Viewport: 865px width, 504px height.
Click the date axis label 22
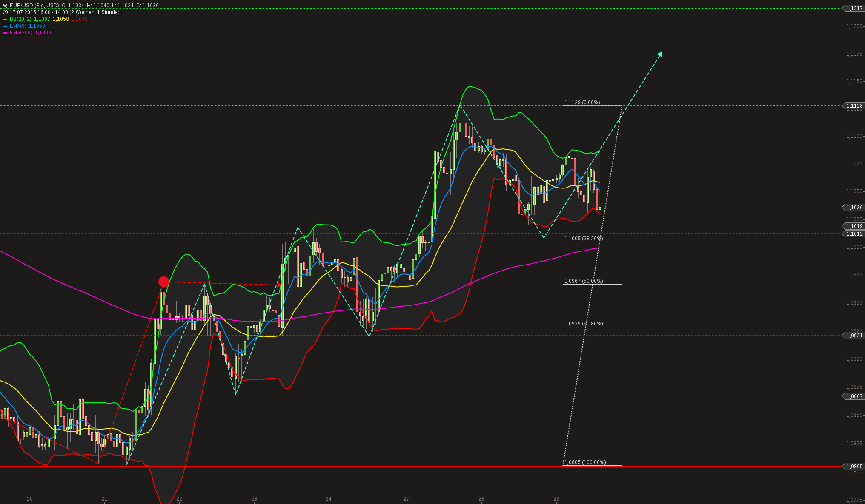click(x=179, y=499)
